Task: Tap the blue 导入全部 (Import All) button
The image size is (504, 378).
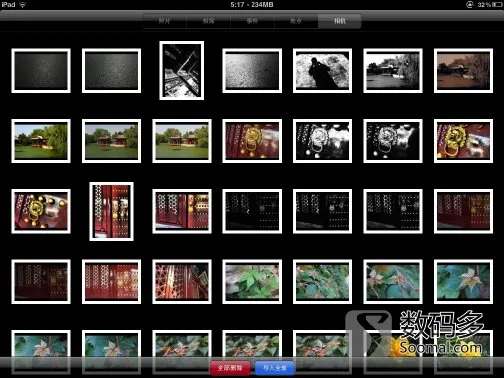Action: 275,368
